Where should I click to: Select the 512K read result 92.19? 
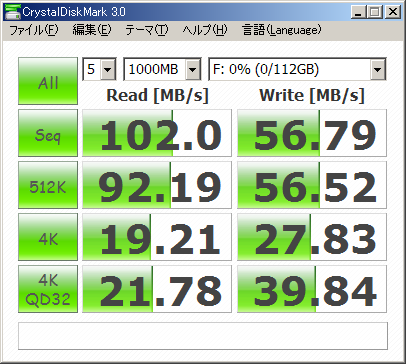click(x=157, y=185)
